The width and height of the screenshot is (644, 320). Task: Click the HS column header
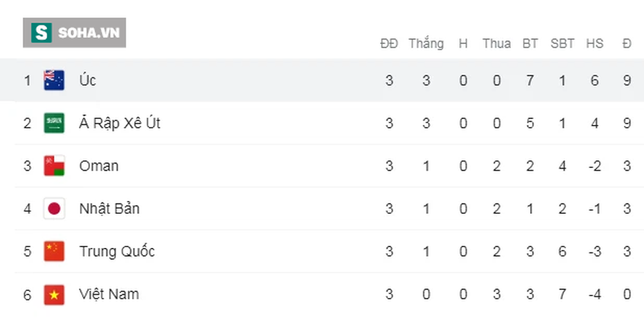pos(594,44)
